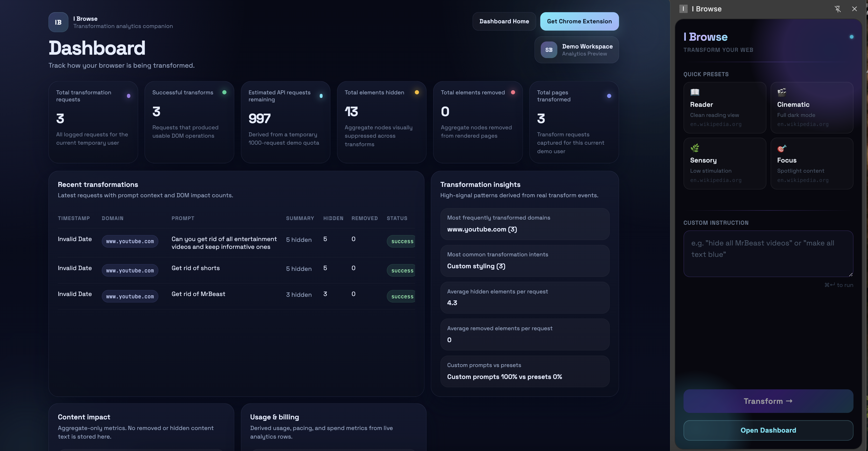Click the Focus target icon
Screen dimensions: 868x451
[781, 148]
